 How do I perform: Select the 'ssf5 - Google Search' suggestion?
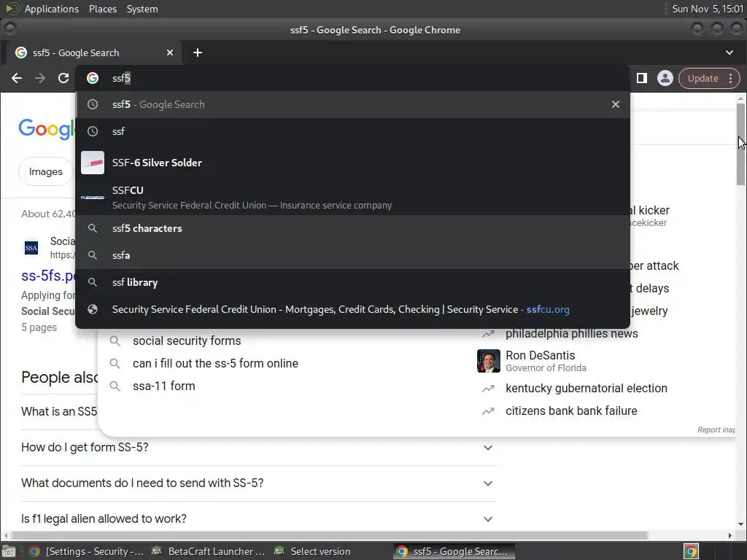point(352,104)
